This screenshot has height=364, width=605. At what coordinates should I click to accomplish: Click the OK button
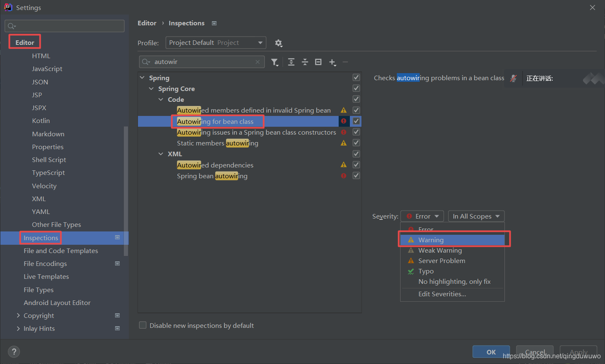[491, 352]
